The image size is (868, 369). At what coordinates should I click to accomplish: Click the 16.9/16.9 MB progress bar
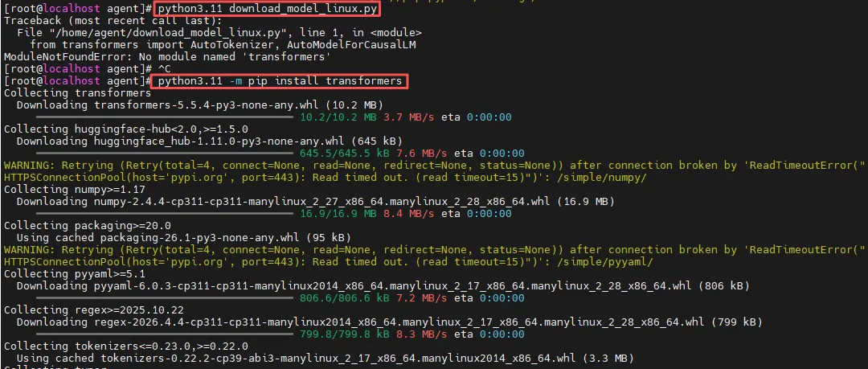165,213
